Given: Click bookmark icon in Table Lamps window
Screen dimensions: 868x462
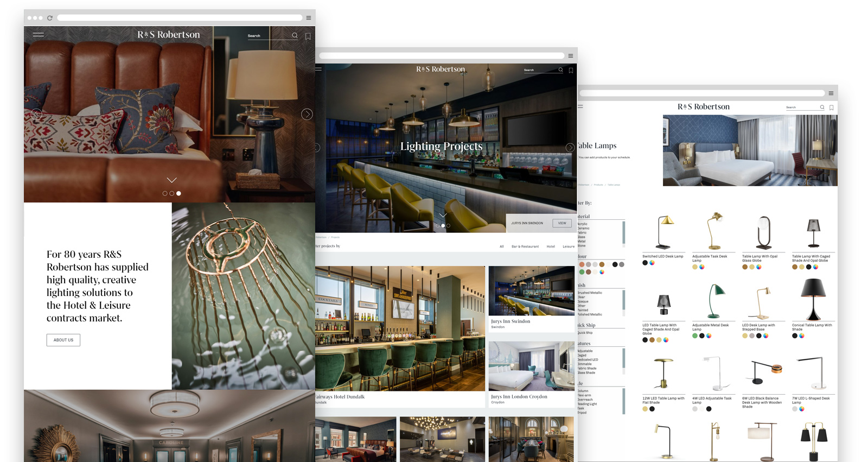Looking at the screenshot, I should pos(831,107).
